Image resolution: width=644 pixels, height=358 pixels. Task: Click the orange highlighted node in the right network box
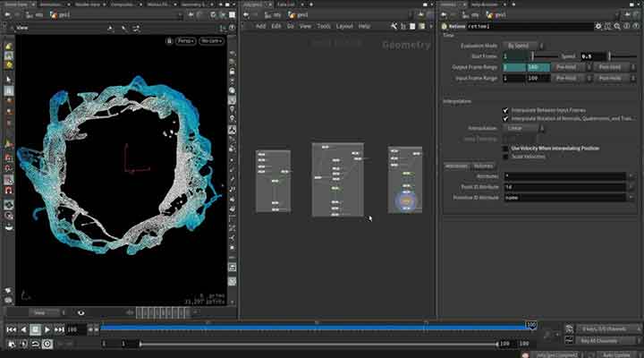[406, 201]
